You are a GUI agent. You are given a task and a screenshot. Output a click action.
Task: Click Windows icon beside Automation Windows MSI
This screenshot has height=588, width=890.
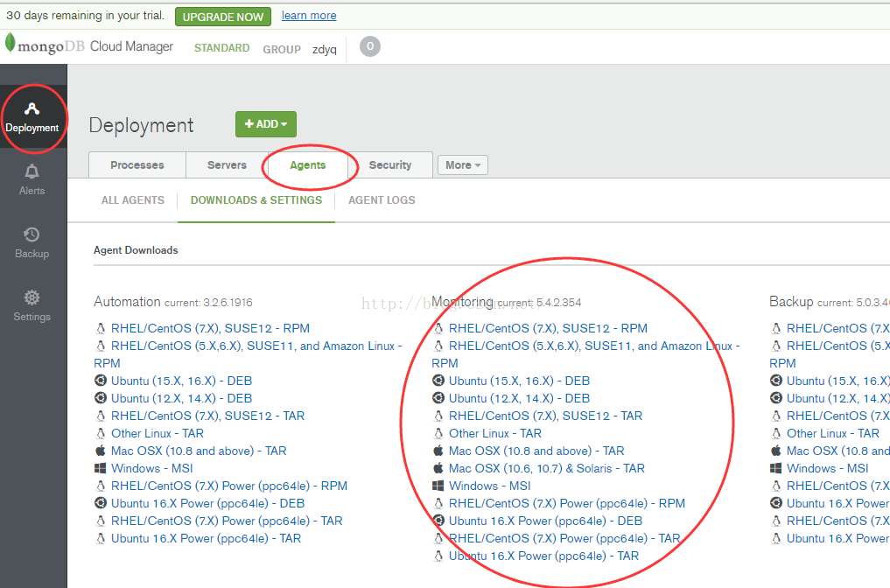point(101,468)
